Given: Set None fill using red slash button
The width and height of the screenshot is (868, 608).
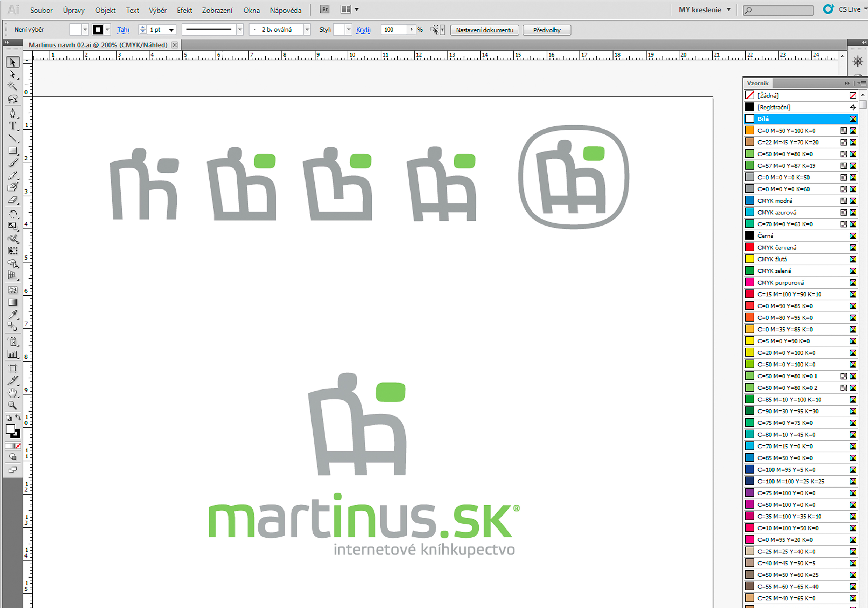Looking at the screenshot, I should [18, 446].
